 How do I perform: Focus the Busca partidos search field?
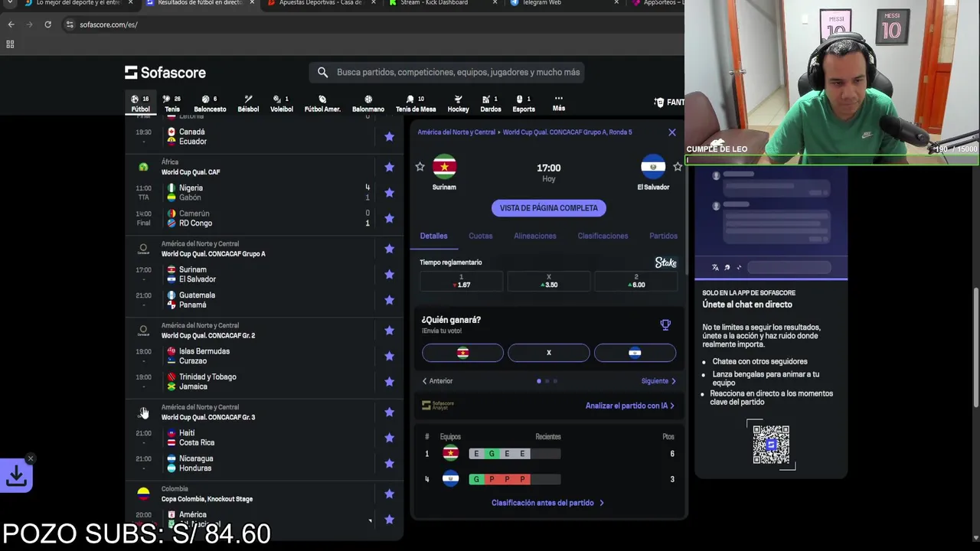point(447,72)
